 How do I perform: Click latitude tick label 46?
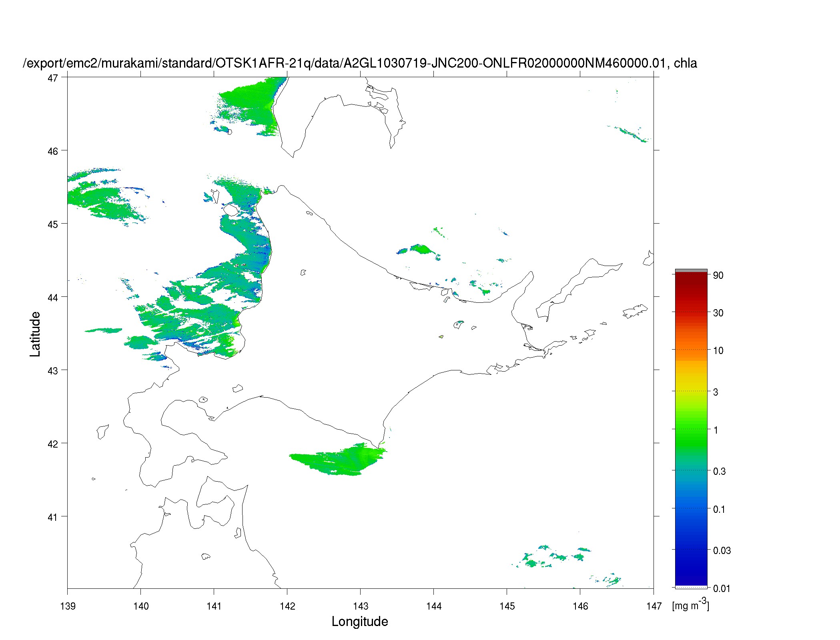(x=52, y=151)
